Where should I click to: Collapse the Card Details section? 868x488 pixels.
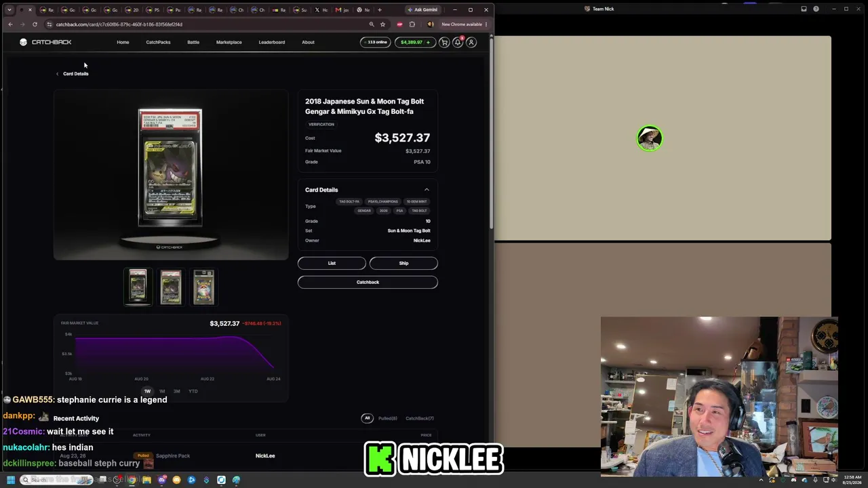point(427,190)
